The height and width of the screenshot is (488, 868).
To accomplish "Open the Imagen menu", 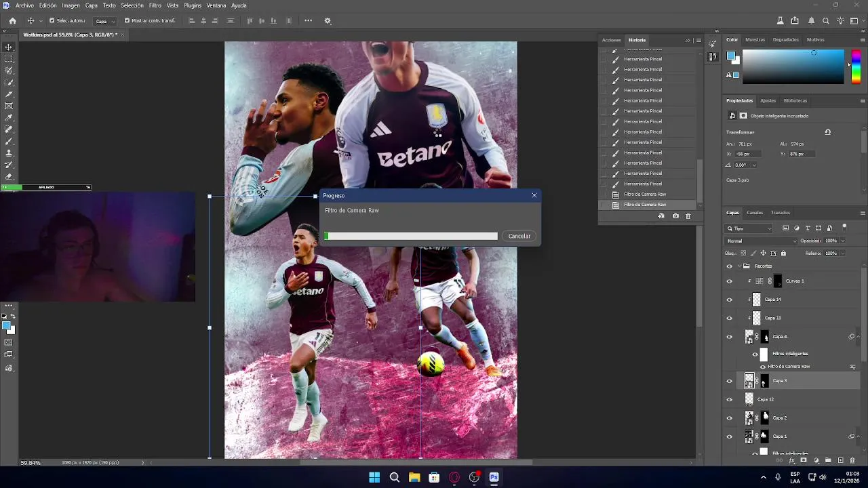I will (71, 5).
